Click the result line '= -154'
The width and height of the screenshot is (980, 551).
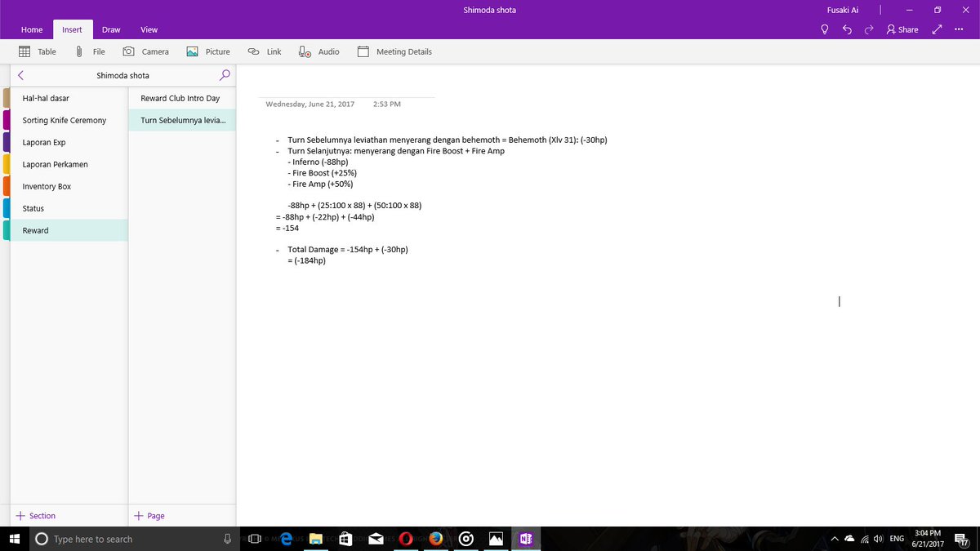pyautogui.click(x=287, y=228)
